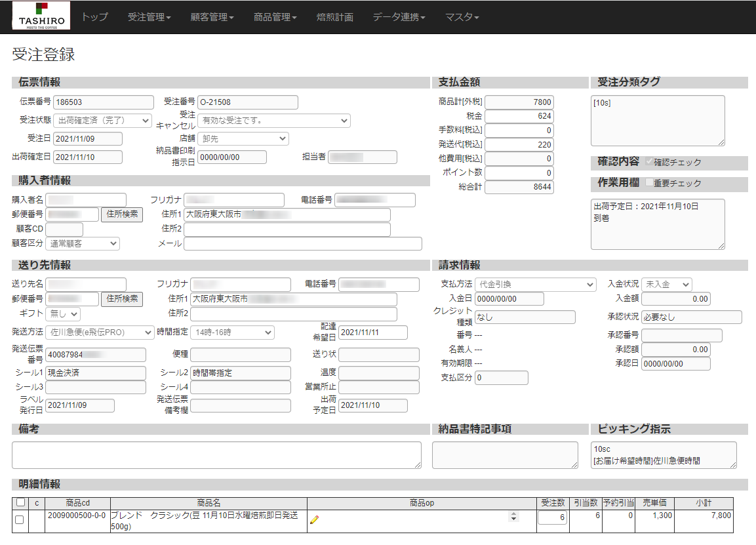Open the 支払方法 dropdown showing 代金引換

535,285
